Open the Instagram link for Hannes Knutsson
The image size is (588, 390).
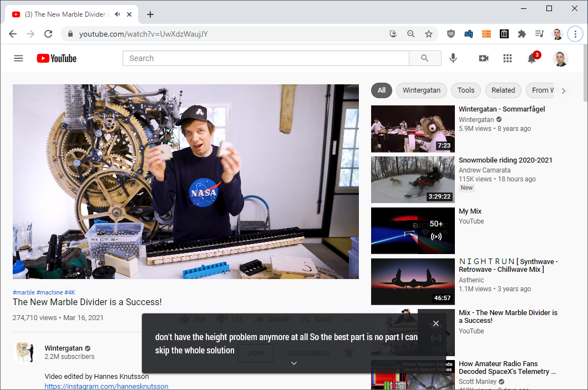pos(106,386)
